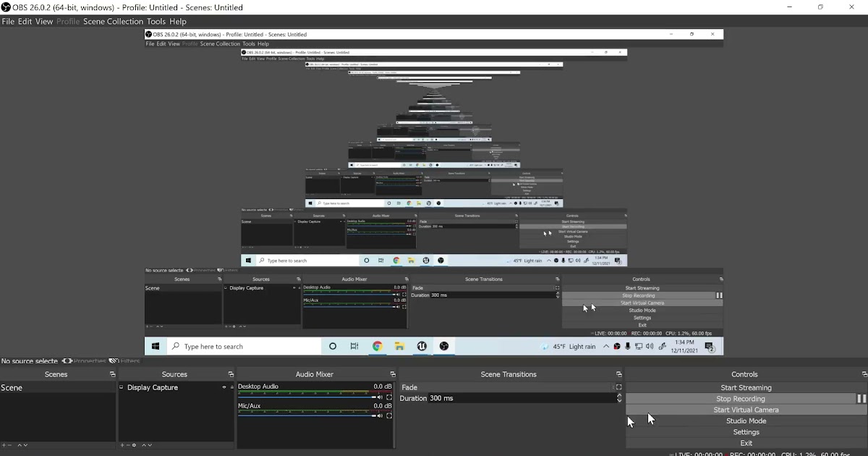This screenshot has height=456, width=868.
Task: Adjust the Desktop Audio volume slider
Action: click(305, 397)
